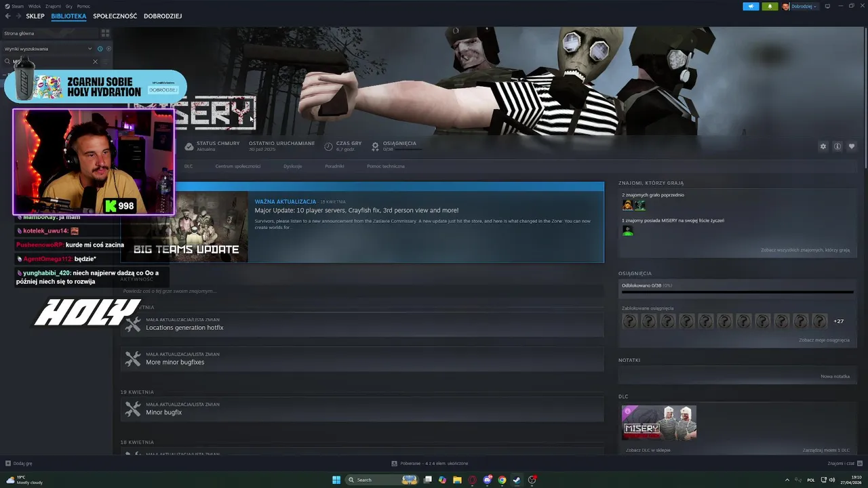Switch library to grid collections view
868x488 pixels.
coord(105,33)
